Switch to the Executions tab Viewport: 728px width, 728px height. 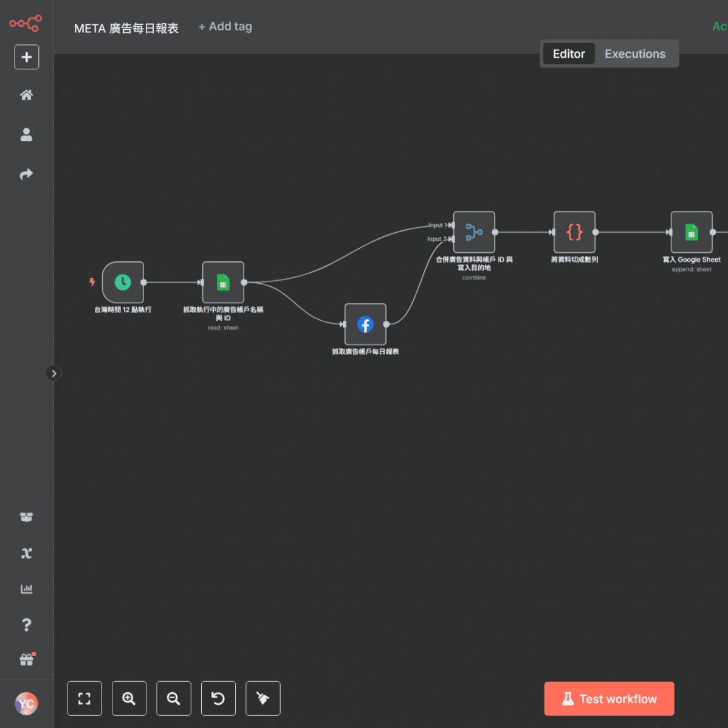(634, 54)
